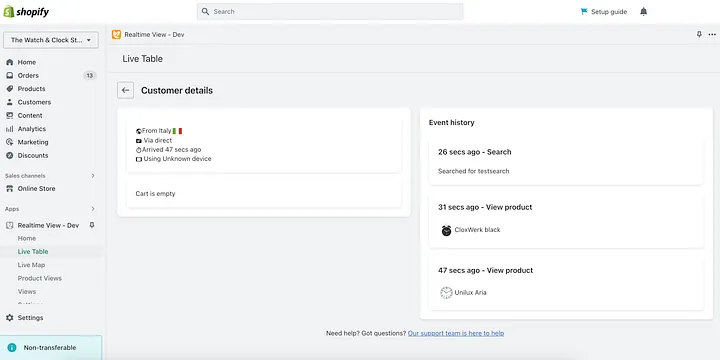This screenshot has height=360, width=720.
Task: Click the Discounts percent icon
Action: click(x=10, y=155)
